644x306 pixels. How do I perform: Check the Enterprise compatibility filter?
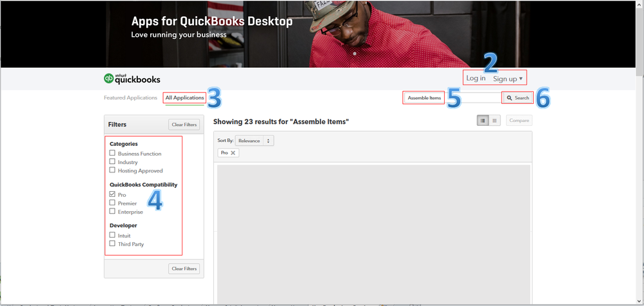point(112,211)
